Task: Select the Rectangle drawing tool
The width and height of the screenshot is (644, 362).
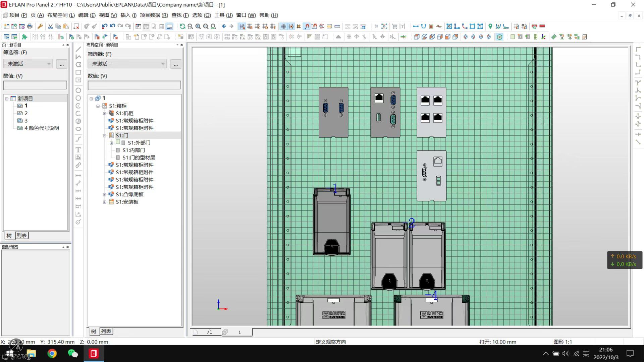Action: coord(78,72)
